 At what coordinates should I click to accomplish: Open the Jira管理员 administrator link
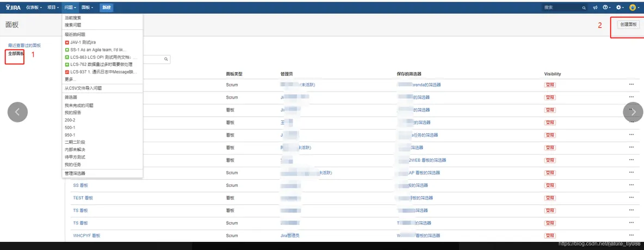(x=289, y=236)
